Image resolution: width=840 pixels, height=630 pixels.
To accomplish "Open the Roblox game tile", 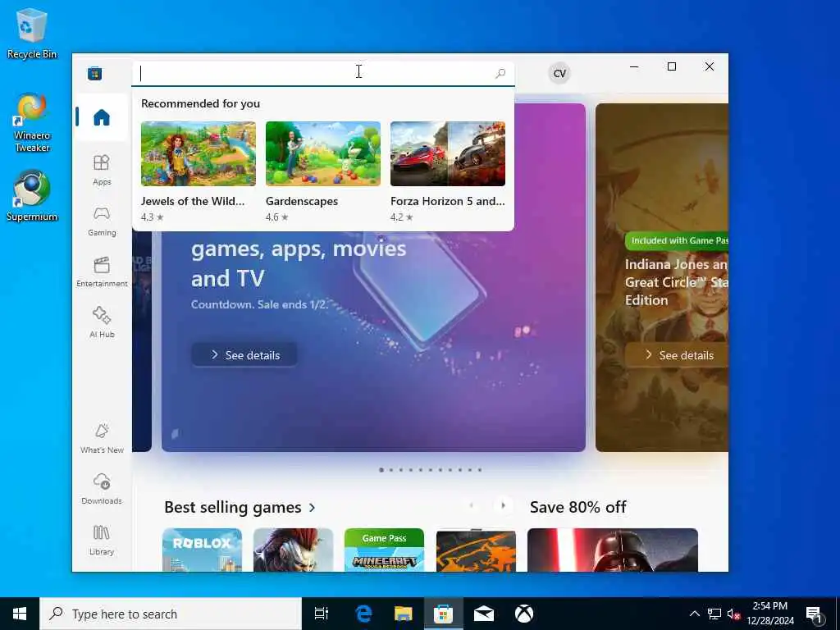I will (x=202, y=550).
